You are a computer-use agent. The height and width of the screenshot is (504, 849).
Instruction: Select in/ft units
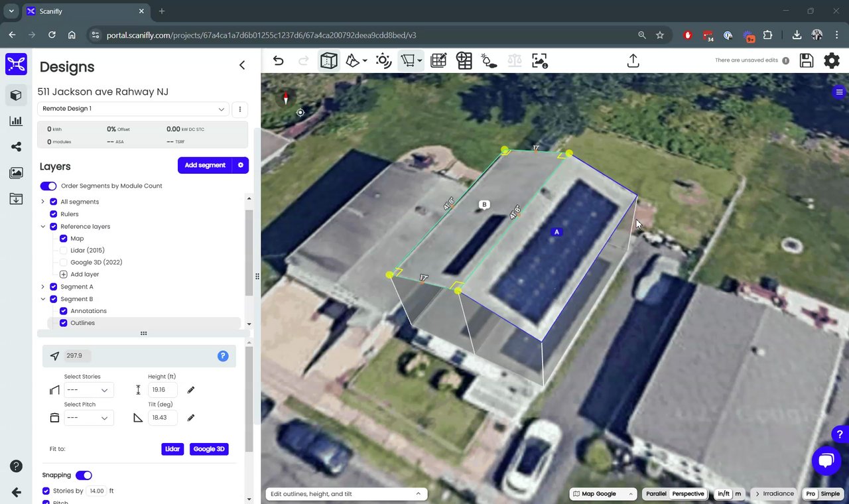coord(724,494)
